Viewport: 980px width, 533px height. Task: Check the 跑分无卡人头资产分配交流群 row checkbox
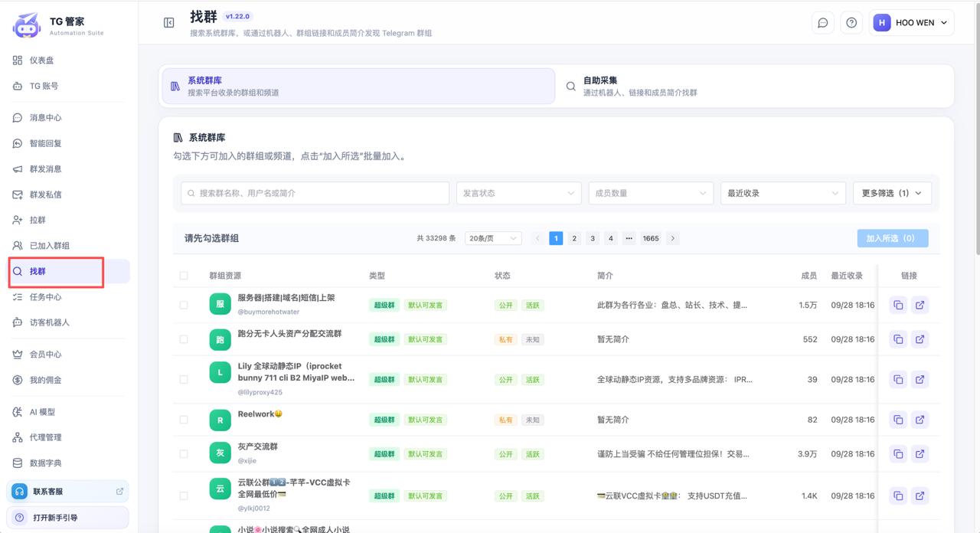pos(184,339)
